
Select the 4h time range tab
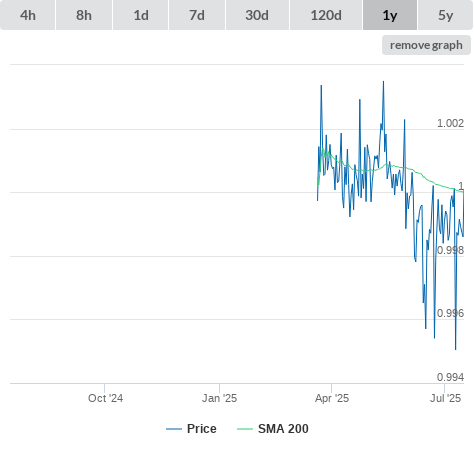click(28, 15)
